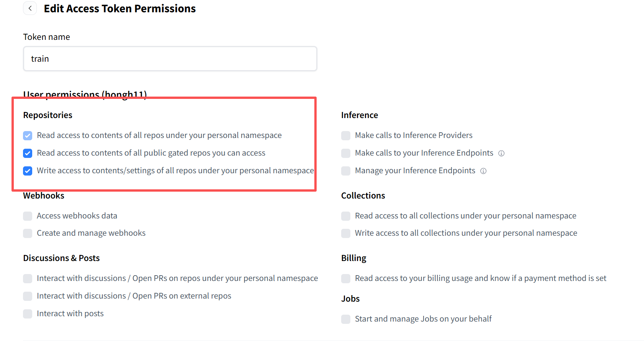The width and height of the screenshot is (644, 353).
Task: Disable write access to personal namespace repos
Action: [x=28, y=171]
